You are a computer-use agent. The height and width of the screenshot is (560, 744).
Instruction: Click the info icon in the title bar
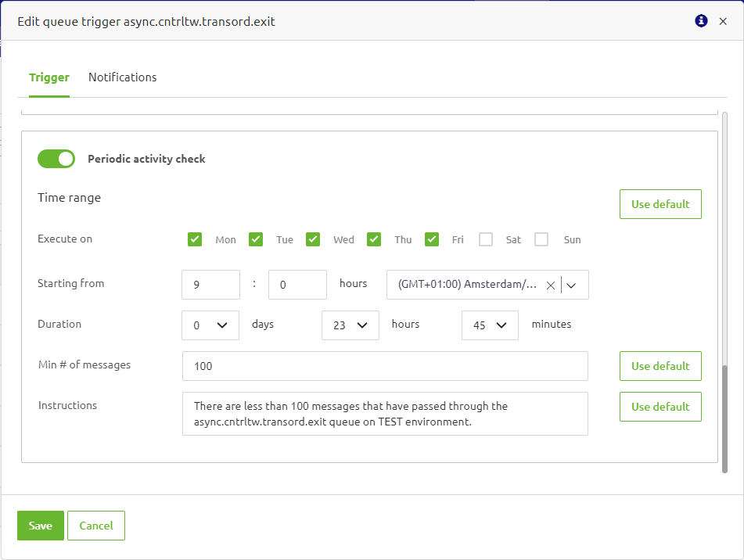click(x=700, y=21)
